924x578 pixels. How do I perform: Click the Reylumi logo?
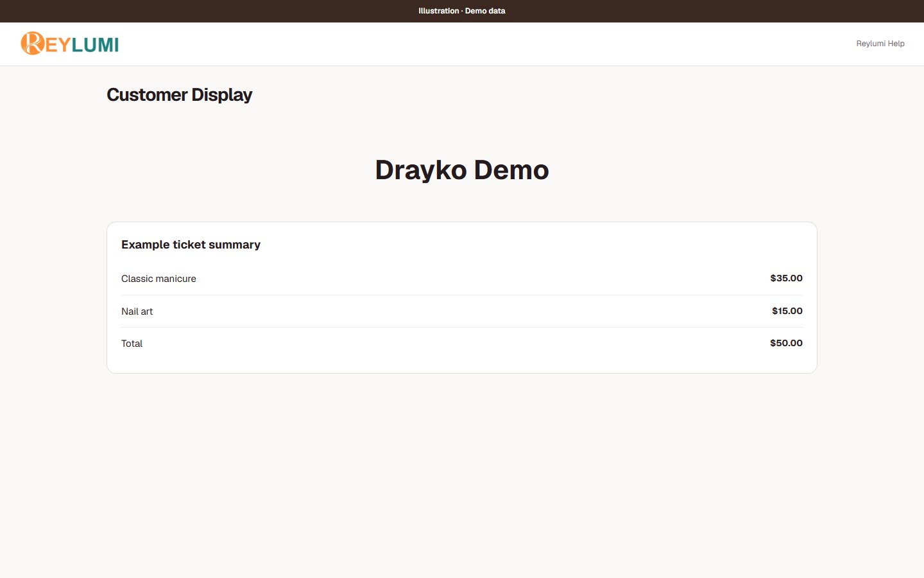click(69, 44)
